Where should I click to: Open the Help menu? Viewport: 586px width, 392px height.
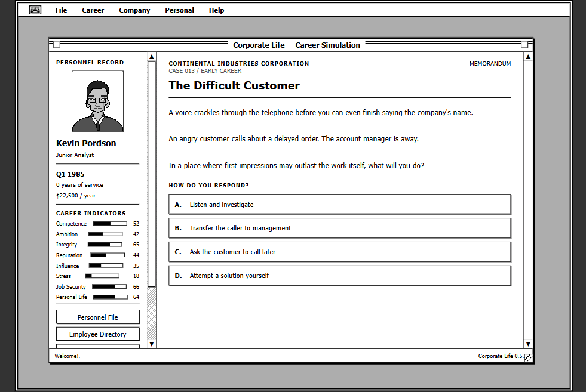216,10
